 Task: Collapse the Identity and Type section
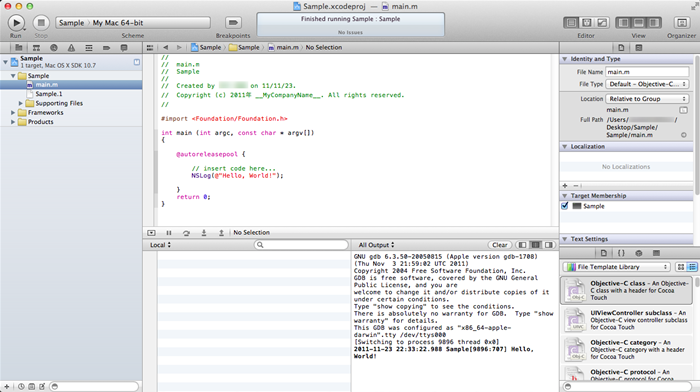pyautogui.click(x=565, y=59)
